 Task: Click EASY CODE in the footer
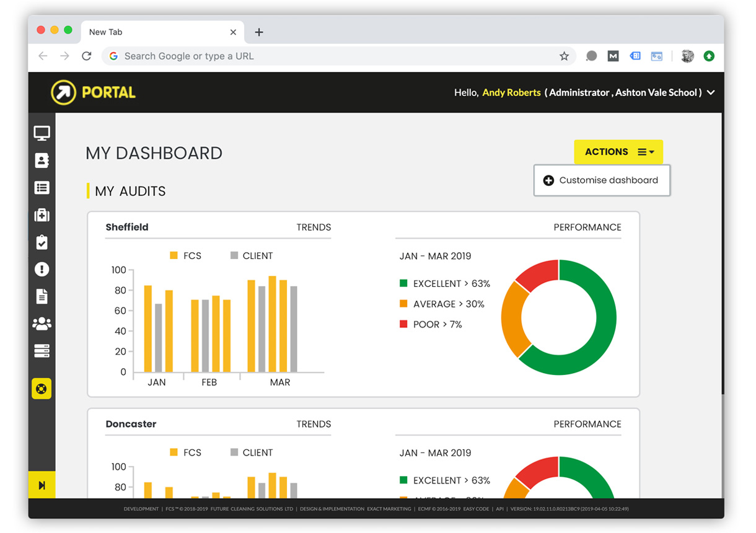tap(477, 509)
